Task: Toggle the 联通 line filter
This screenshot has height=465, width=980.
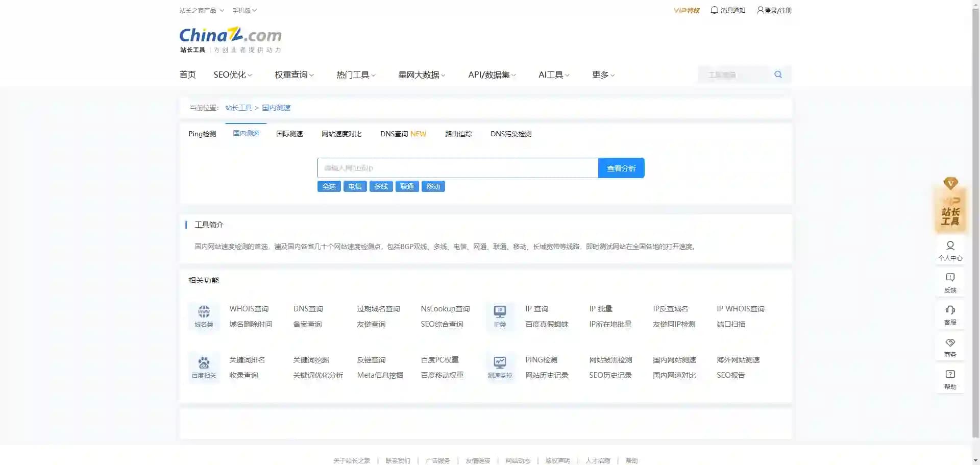Action: 407,186
